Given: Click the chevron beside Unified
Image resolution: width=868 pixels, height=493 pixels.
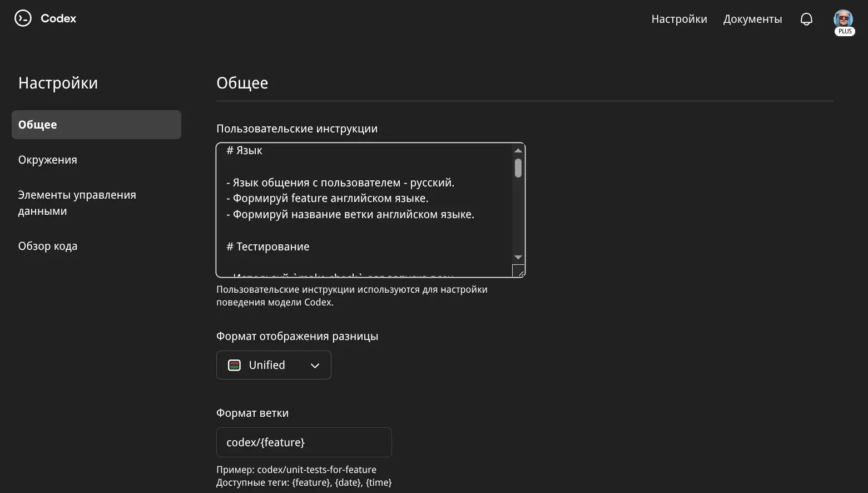Looking at the screenshot, I should coord(315,366).
